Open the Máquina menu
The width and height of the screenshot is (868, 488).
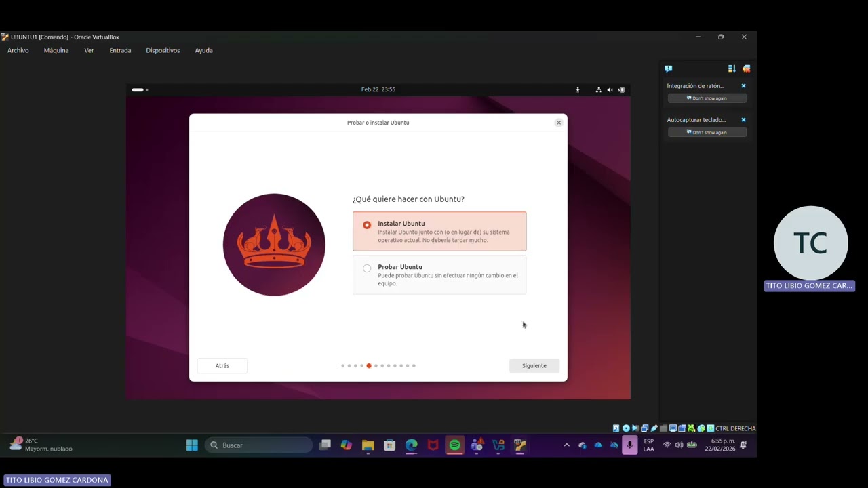tap(56, 50)
